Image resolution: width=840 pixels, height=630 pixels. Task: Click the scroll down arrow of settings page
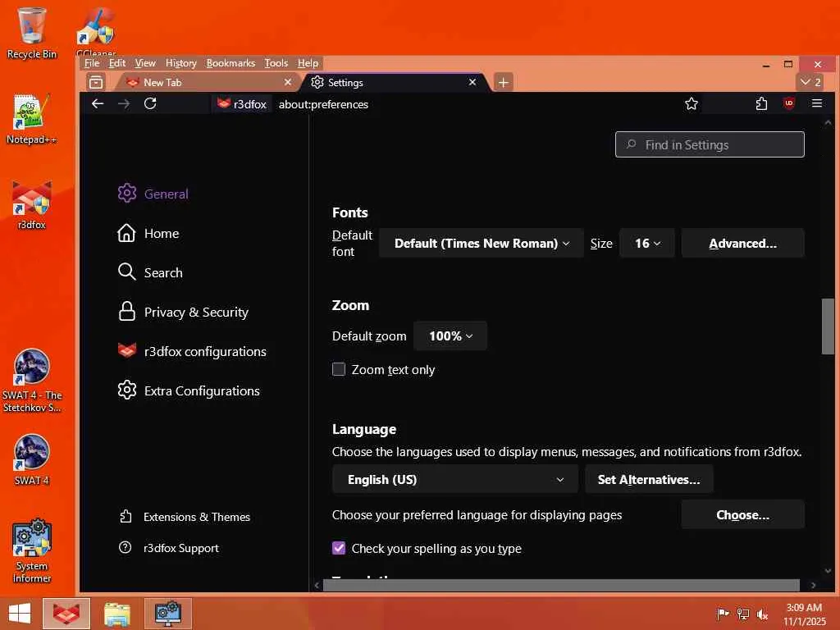pyautogui.click(x=828, y=571)
